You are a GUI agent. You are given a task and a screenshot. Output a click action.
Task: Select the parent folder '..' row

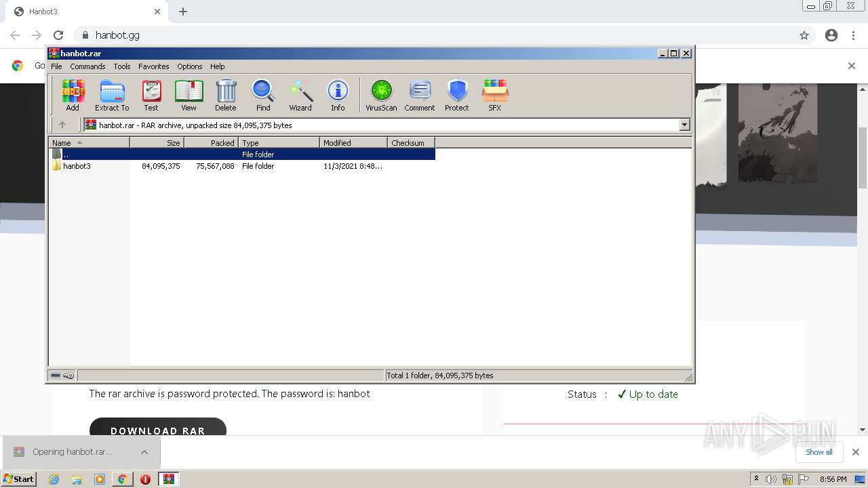tap(242, 154)
